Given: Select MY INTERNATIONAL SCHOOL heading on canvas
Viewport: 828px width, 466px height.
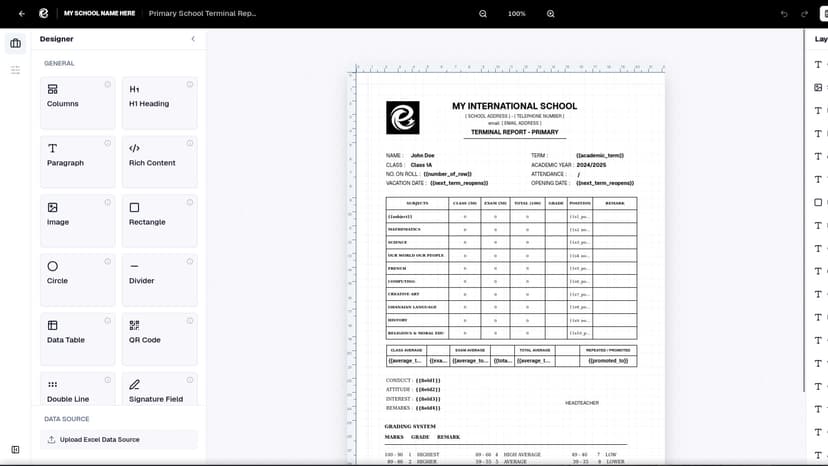Looking at the screenshot, I should tap(514, 106).
